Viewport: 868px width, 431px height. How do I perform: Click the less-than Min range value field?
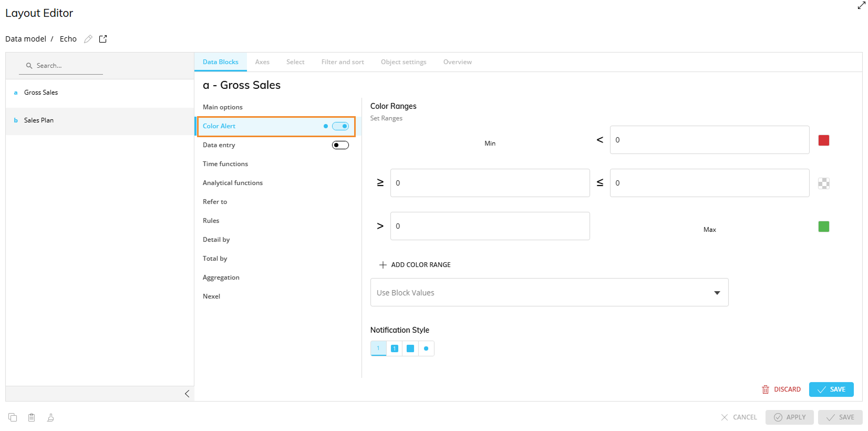point(709,140)
